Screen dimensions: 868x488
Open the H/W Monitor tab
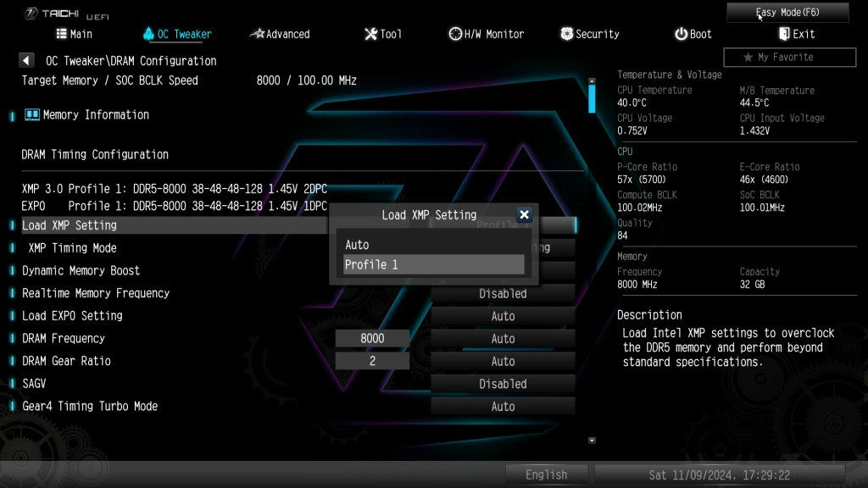click(486, 34)
